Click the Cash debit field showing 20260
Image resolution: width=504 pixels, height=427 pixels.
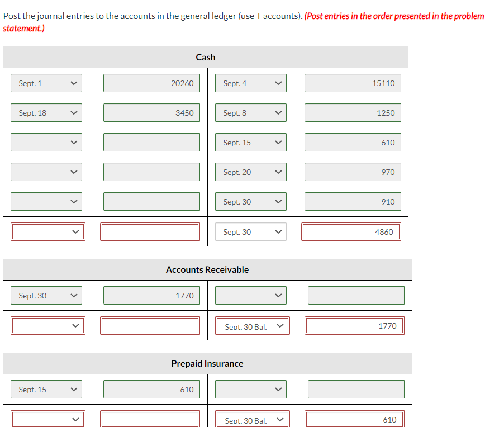152,83
